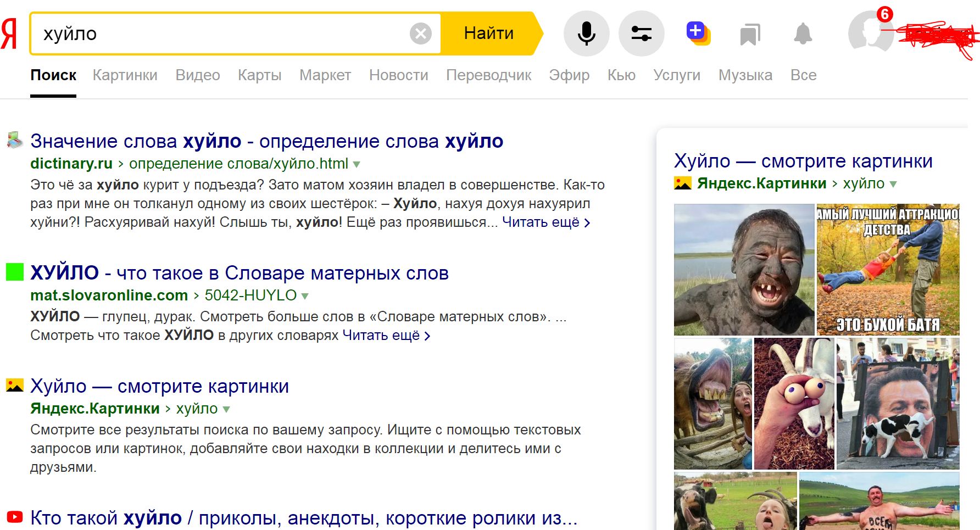The image size is (980, 530).
Task: Expand the mat.slovaronline.com result dropdown arrow
Action: pos(305,296)
